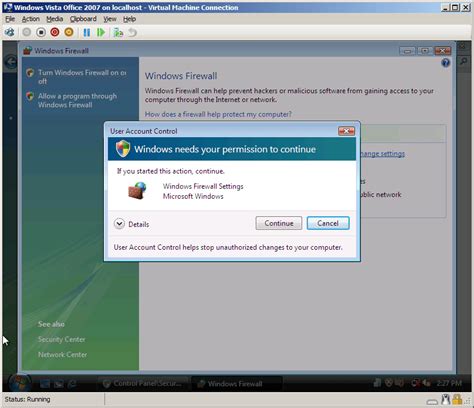
Task: Click the greyed-out Start VM toolbar icon
Action: click(x=27, y=32)
